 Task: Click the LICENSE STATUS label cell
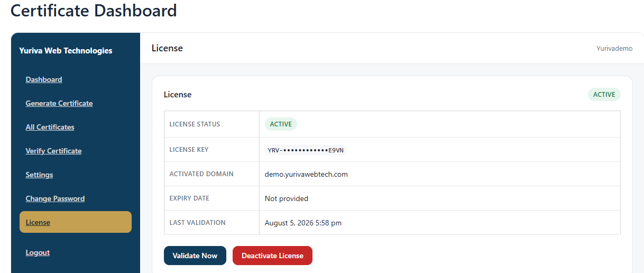211,124
